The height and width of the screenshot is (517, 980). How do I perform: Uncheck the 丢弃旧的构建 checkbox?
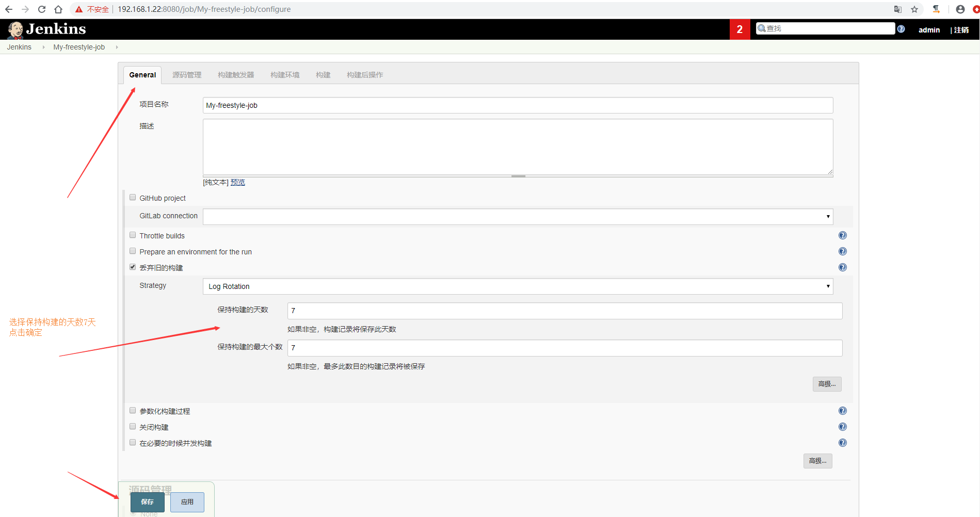pyautogui.click(x=133, y=267)
